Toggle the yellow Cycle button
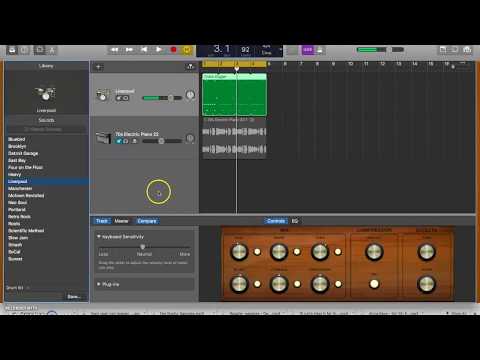 coord(187,50)
